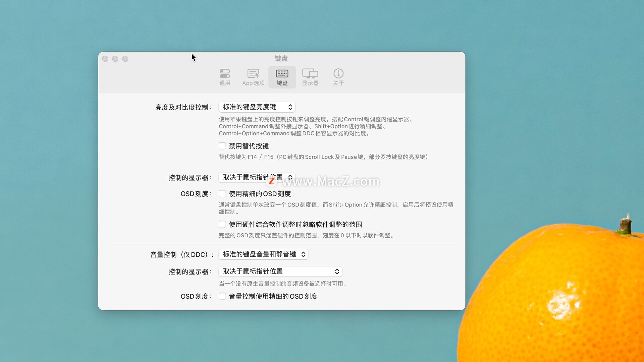Open brightness 控制的显示器 dropdown
644x362 pixels.
click(x=257, y=177)
